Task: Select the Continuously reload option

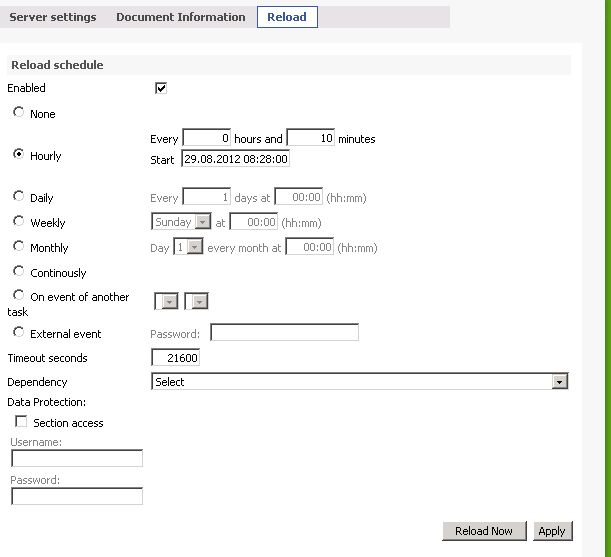Action: tap(19, 271)
